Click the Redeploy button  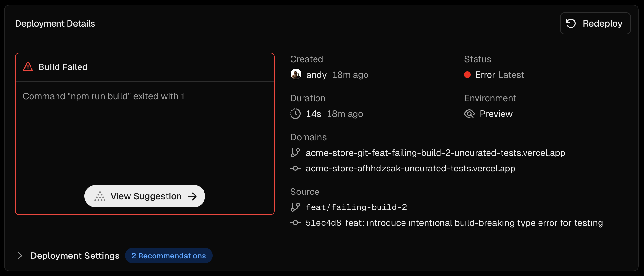point(595,23)
